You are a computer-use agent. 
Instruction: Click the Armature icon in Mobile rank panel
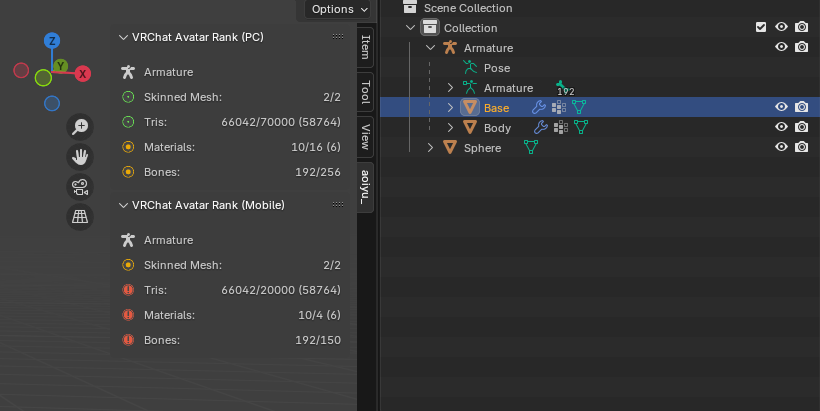128,240
